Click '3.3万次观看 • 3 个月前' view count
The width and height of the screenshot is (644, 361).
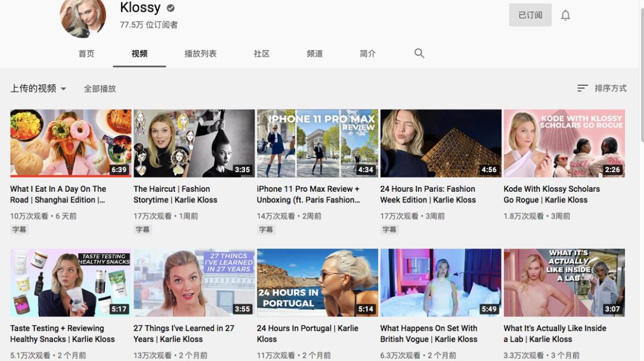tap(541, 355)
